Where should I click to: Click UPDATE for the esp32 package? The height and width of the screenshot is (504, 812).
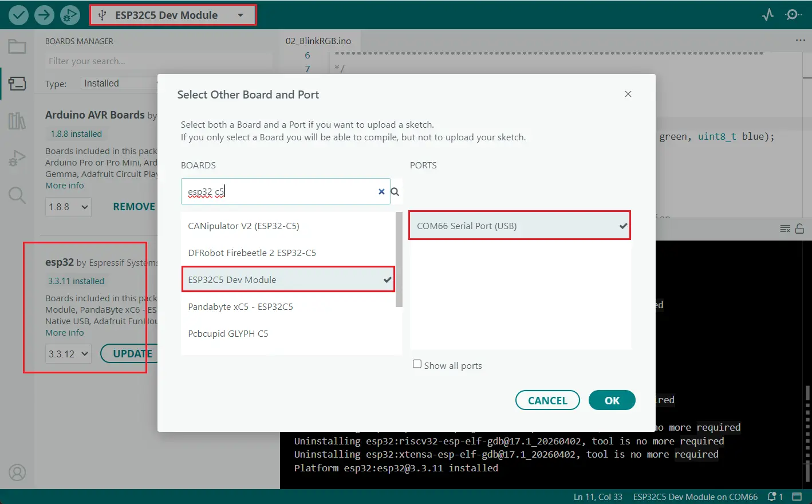(129, 354)
